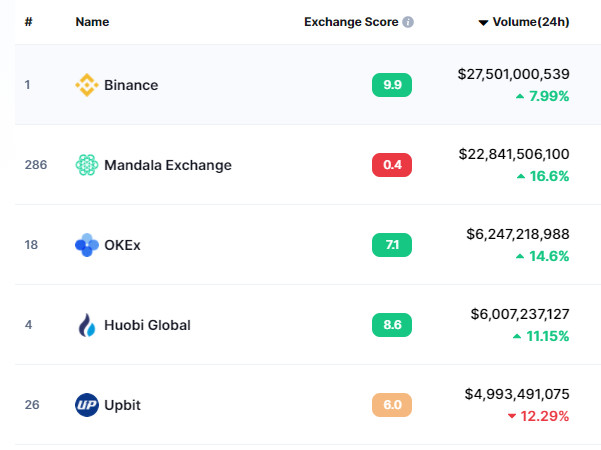Click the Huobi Global flame logo
The image size is (601, 450).
(x=87, y=325)
